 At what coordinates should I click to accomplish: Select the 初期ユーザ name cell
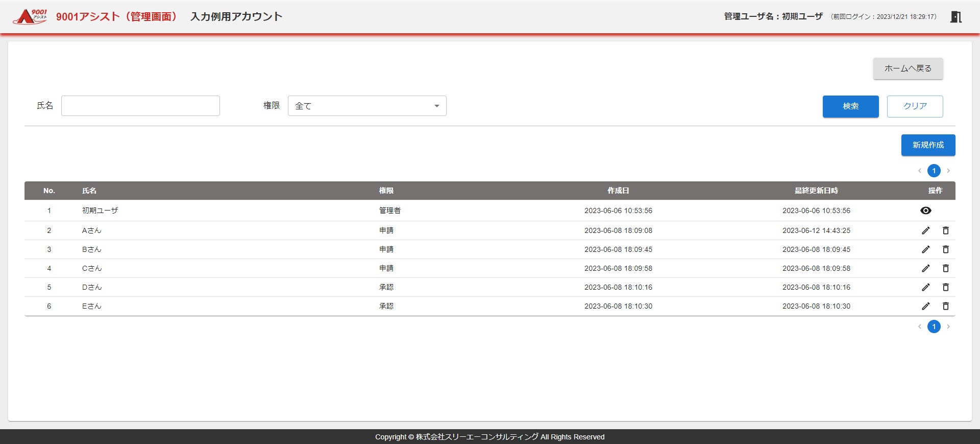(100, 211)
